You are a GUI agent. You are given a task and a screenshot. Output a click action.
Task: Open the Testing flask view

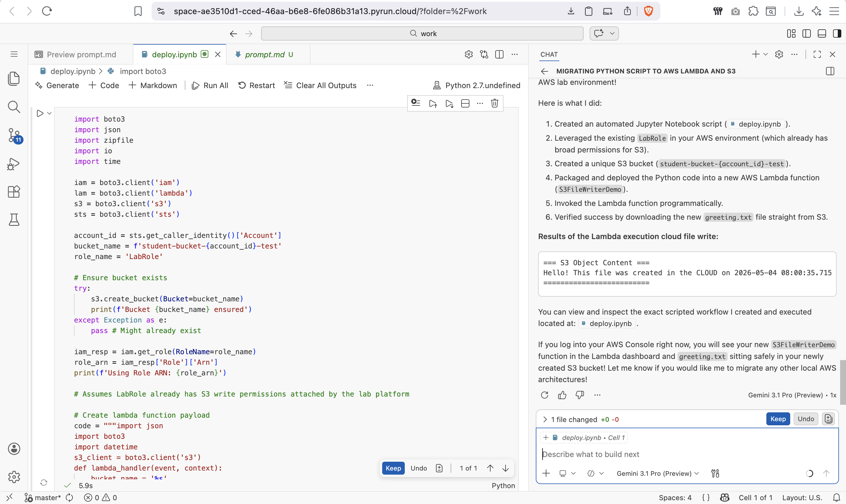14,220
